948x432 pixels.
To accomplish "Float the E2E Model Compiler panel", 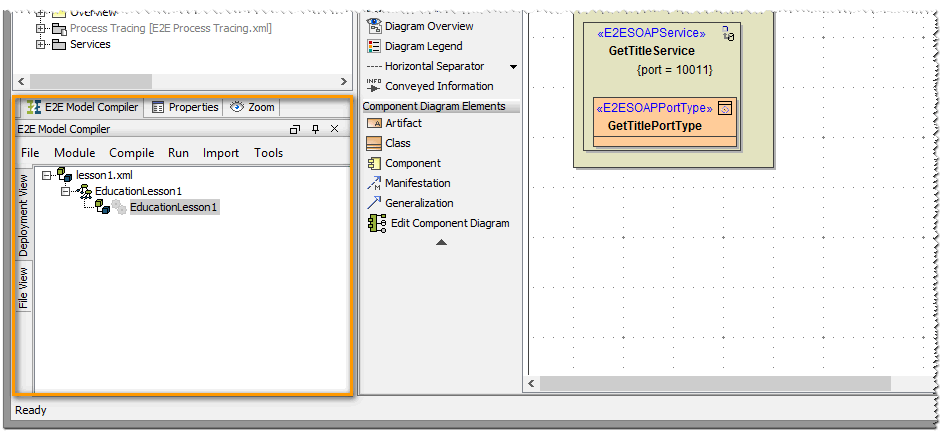I will (x=295, y=129).
